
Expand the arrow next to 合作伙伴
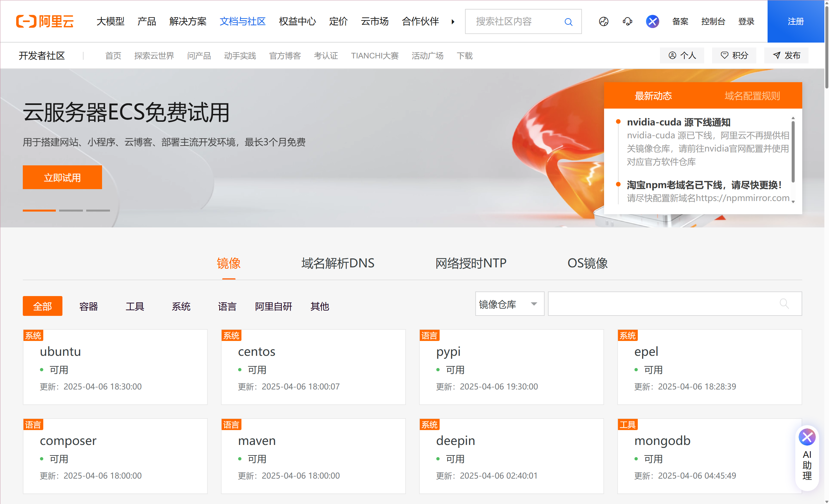(453, 21)
